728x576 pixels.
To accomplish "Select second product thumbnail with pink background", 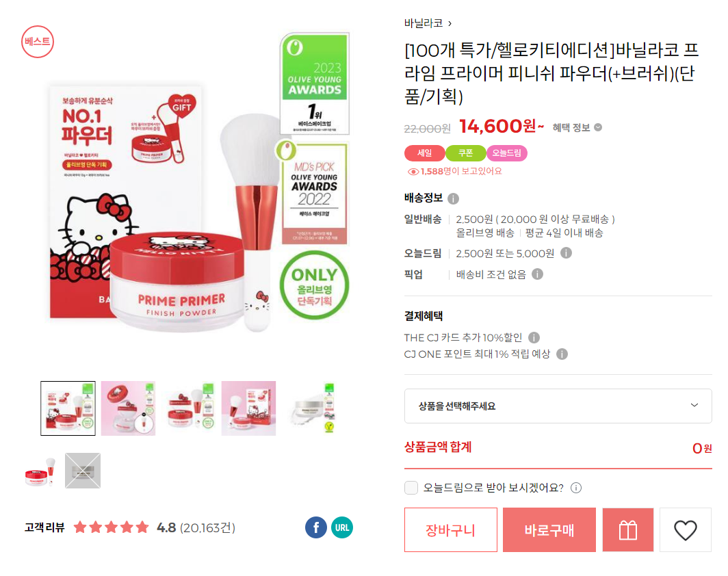I will 128,408.
